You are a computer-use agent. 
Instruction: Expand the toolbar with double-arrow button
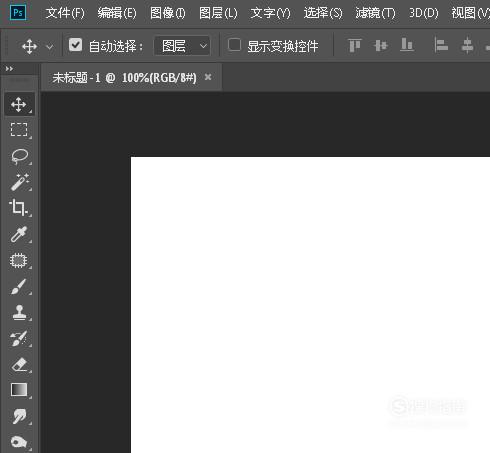point(9,69)
